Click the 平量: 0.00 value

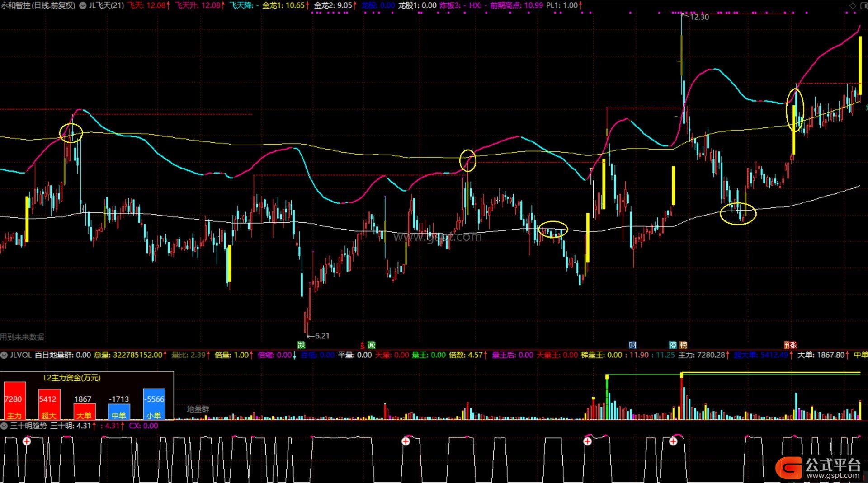pos(355,355)
